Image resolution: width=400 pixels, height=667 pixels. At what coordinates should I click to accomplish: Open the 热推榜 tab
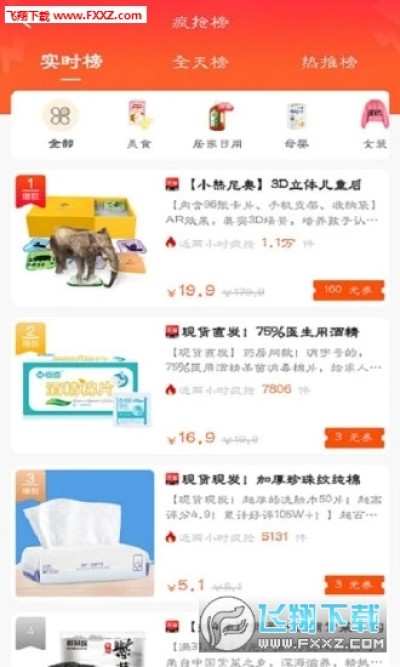point(329,62)
